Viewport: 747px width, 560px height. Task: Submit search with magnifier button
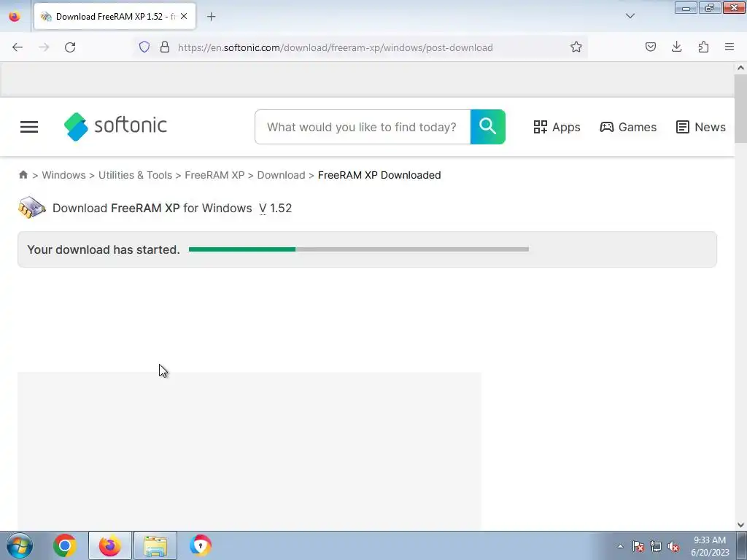pos(488,127)
